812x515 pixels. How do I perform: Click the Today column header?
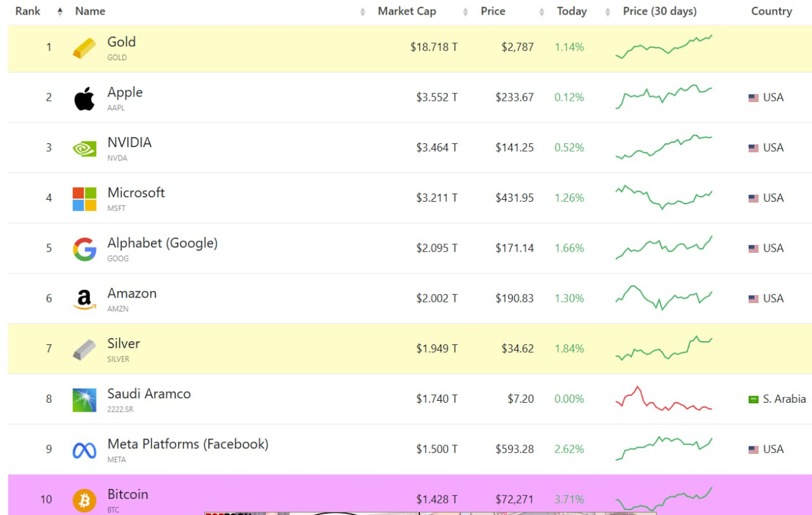click(x=572, y=11)
